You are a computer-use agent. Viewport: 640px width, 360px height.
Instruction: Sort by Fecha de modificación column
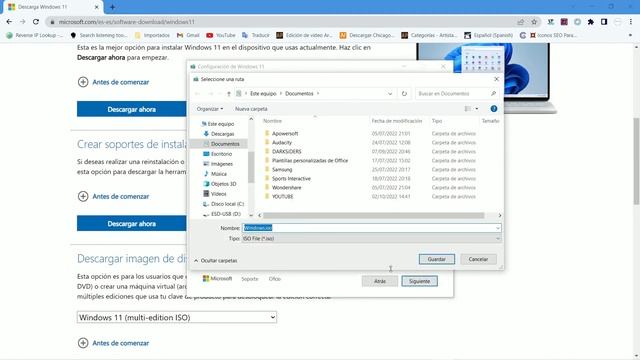tap(397, 121)
